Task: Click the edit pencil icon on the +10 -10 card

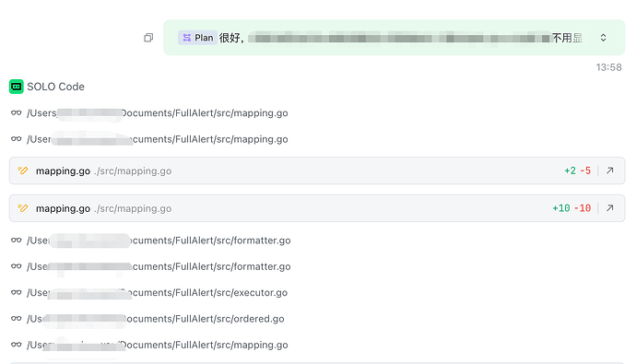Action: [x=23, y=208]
